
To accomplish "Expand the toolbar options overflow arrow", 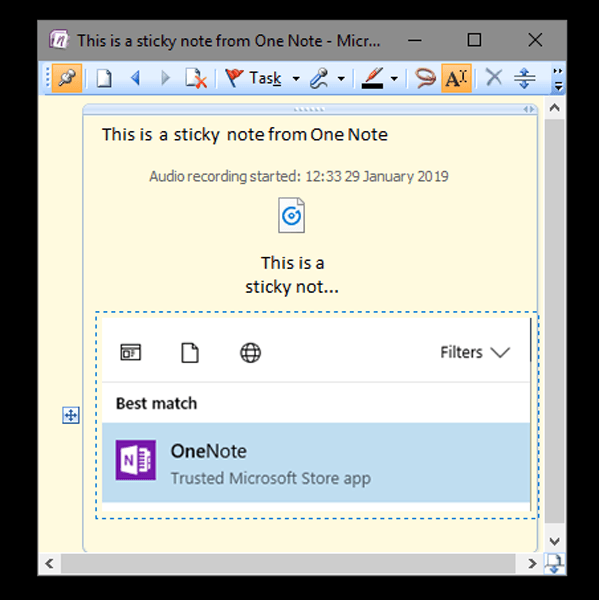I will (x=558, y=80).
